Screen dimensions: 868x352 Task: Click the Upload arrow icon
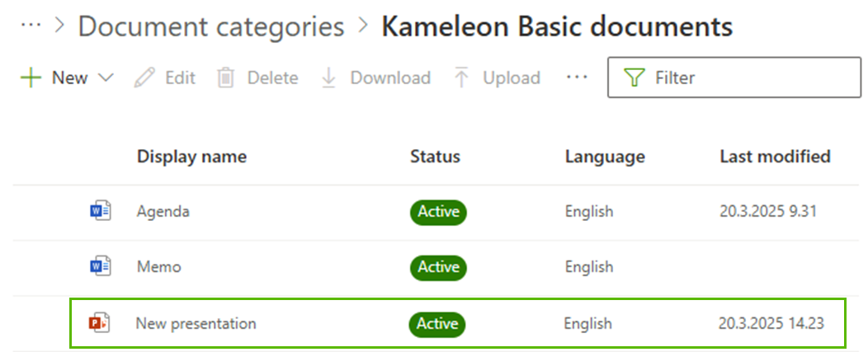[461, 78]
